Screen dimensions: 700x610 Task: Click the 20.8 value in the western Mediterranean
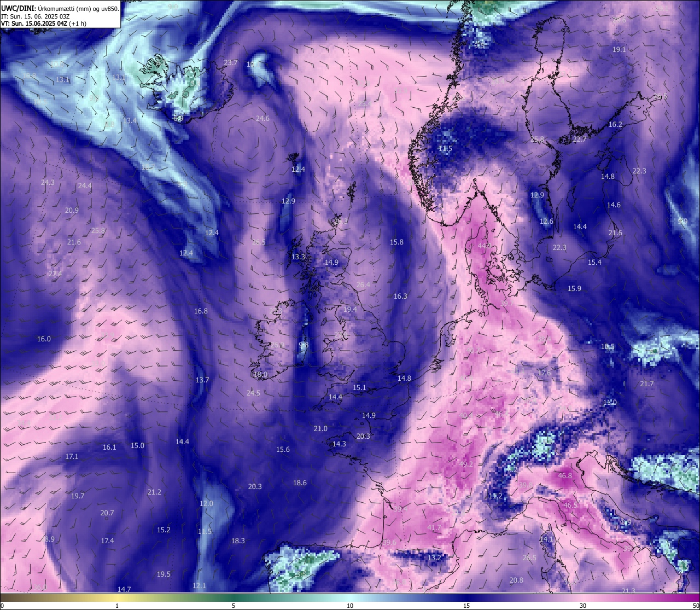pyautogui.click(x=516, y=580)
